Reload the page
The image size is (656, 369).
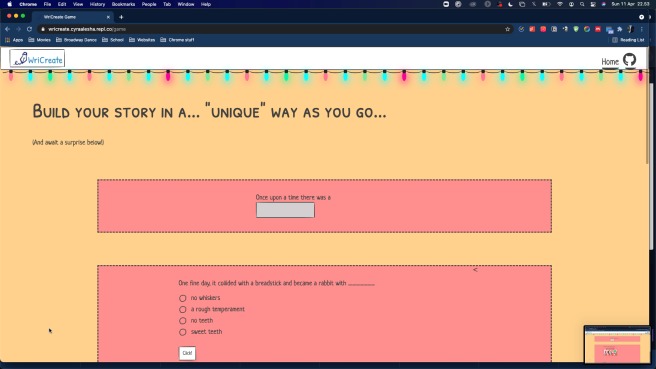tap(29, 29)
